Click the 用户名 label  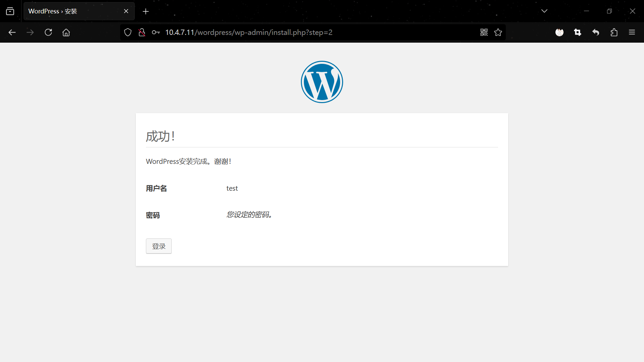[x=156, y=188]
